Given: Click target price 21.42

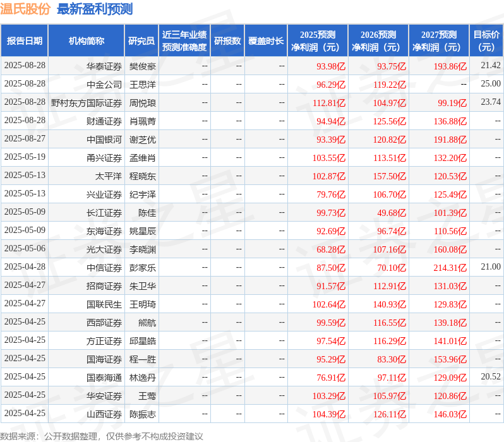Looking at the screenshot, I should tap(491, 65).
